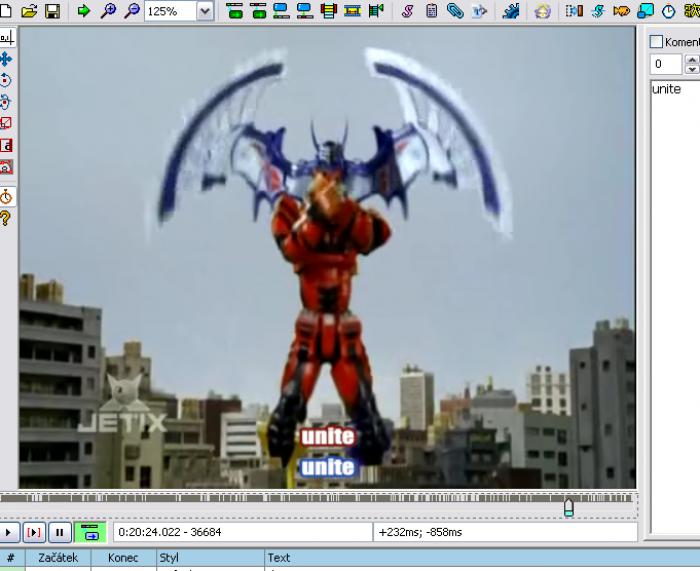Open Resample Resolution tool

pyautogui.click(x=645, y=10)
